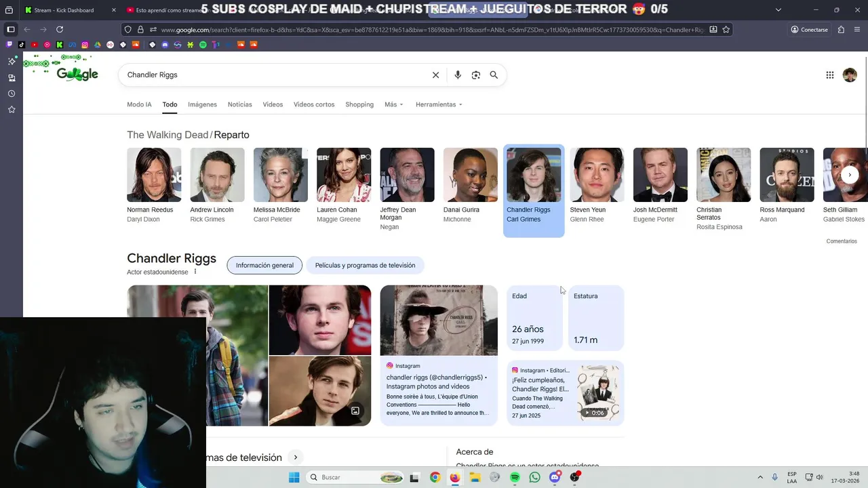Open the TikTok bookmark icon
Viewport: 868px width, 488px height.
pyautogui.click(x=22, y=45)
